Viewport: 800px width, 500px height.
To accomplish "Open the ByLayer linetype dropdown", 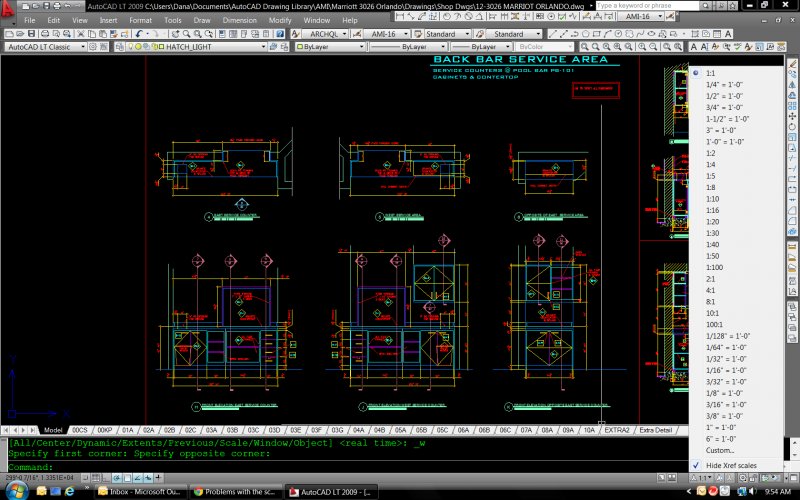I will tap(443, 47).
